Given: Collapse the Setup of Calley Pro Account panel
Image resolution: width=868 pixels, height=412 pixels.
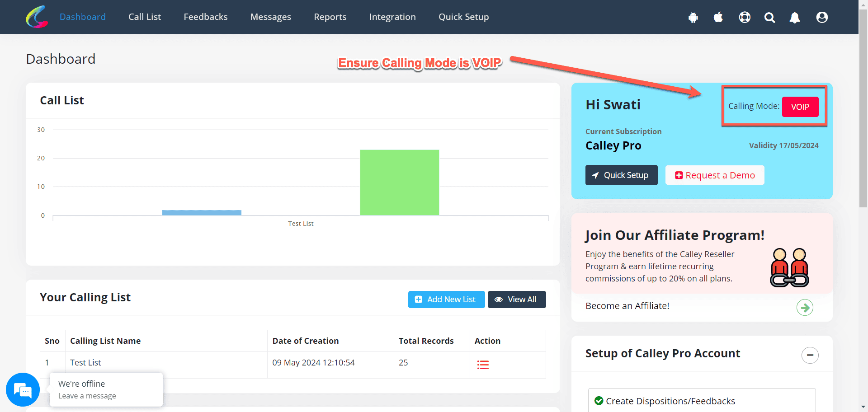Looking at the screenshot, I should [x=810, y=355].
